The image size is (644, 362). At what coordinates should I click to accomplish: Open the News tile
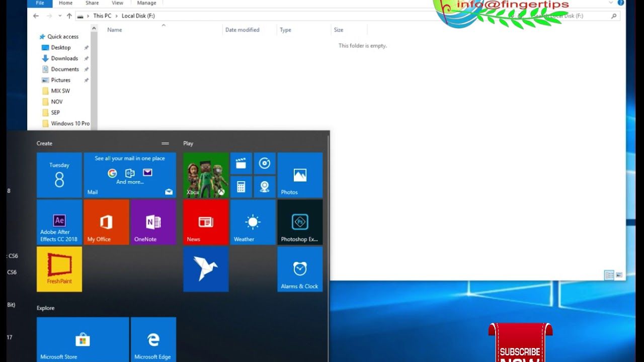point(206,222)
